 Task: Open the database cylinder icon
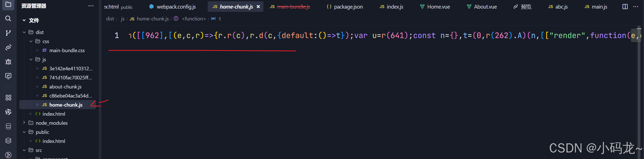click(x=8, y=126)
